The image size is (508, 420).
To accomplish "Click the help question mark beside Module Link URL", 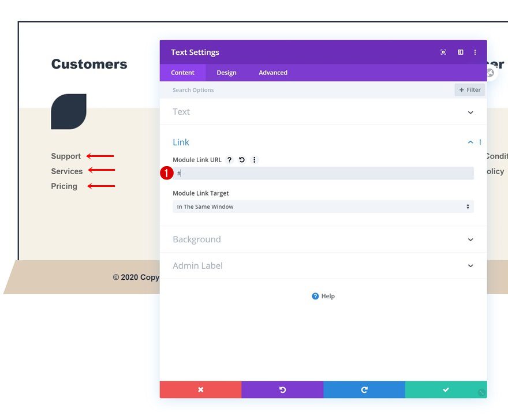I will 229,160.
